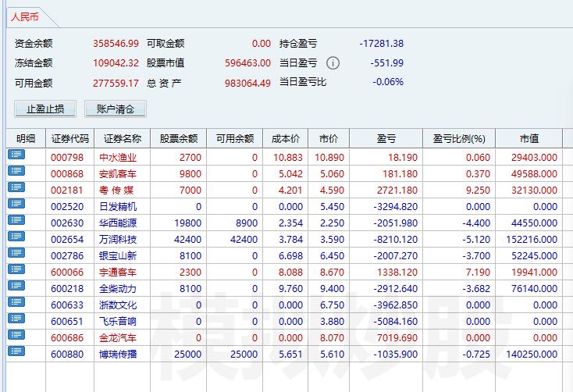
Task: Select stock code 600633
Action: click(x=67, y=305)
